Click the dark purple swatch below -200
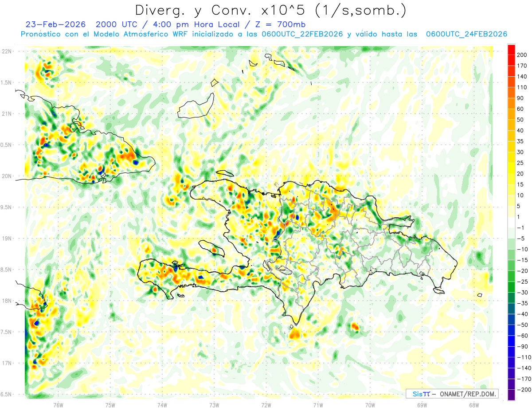532x411 pixels. pos(511,395)
